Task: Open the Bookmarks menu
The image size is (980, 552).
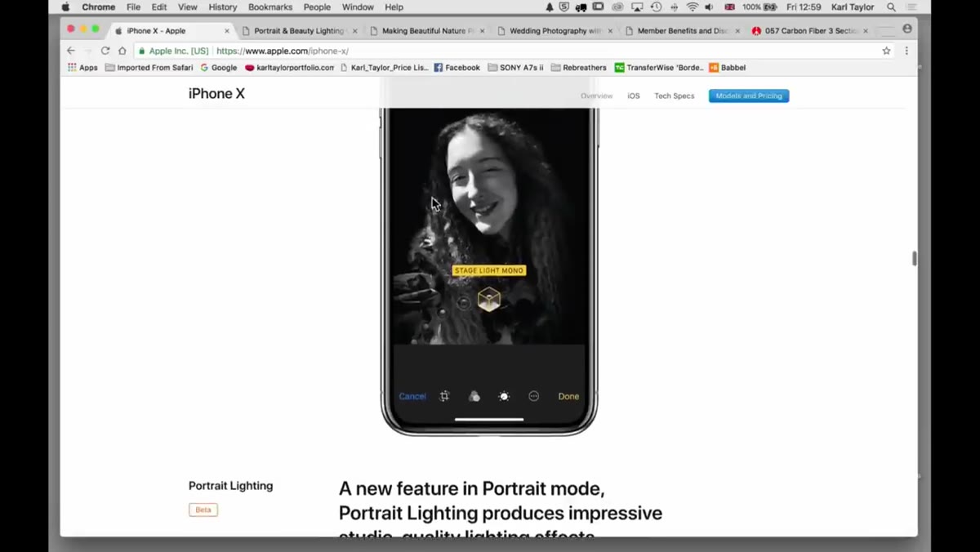Action: click(270, 7)
